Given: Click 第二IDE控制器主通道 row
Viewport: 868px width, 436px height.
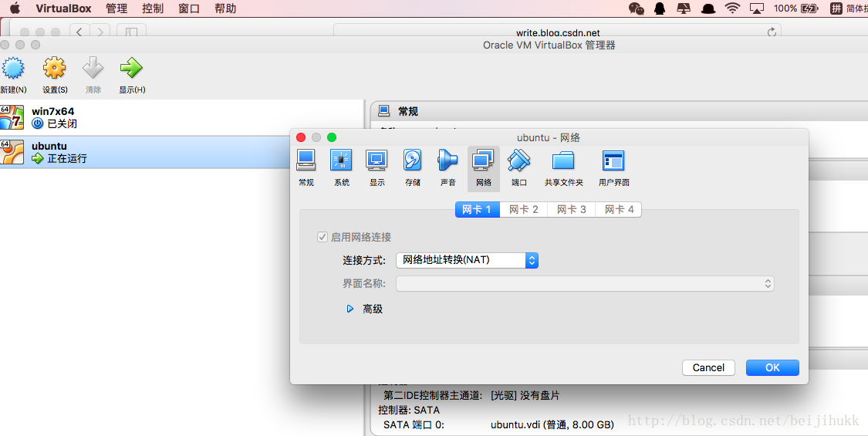Looking at the screenshot, I should (471, 396).
